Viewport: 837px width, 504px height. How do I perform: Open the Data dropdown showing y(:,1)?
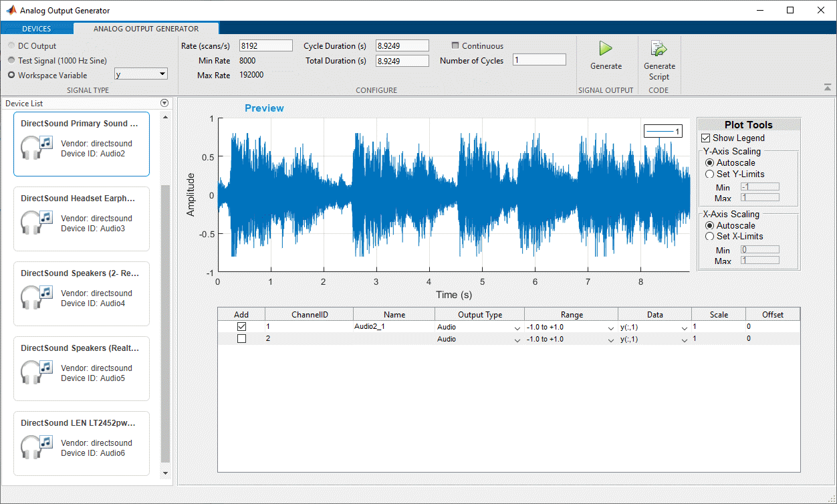pos(684,328)
